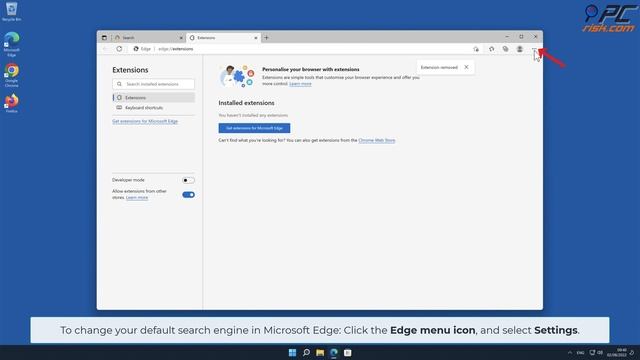Screen dimensions: 640x360
Task: Open the taskbar clock and date
Action: tap(617, 353)
